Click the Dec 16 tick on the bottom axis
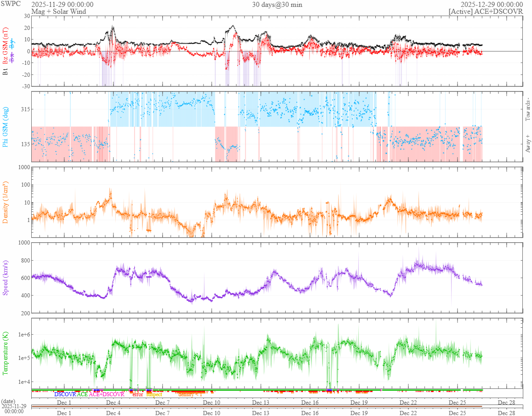 [310, 413]
